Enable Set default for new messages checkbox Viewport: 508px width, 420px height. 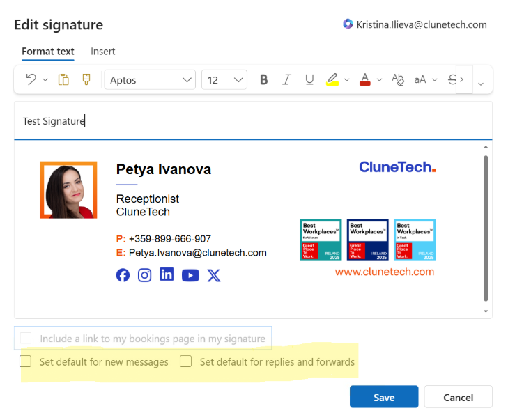[x=26, y=361]
